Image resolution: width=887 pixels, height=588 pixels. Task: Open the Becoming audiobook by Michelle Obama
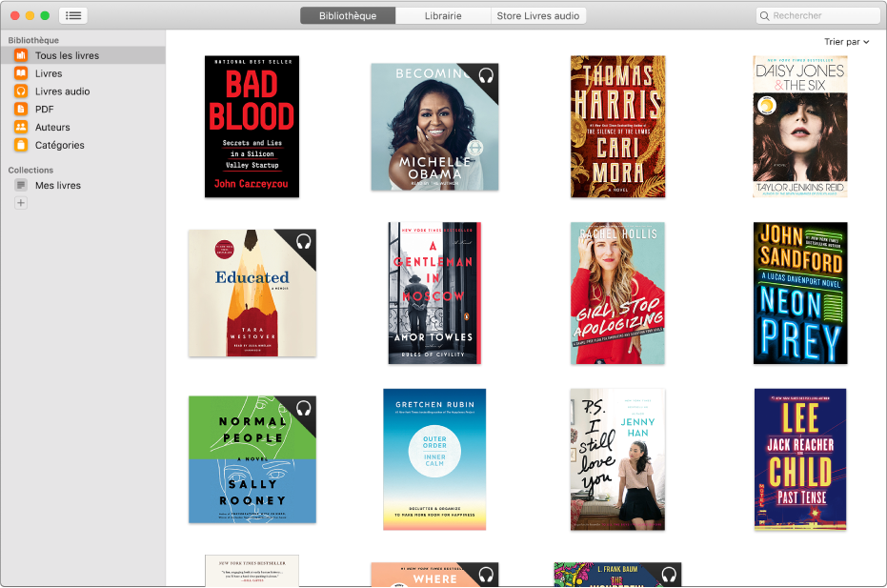click(434, 127)
